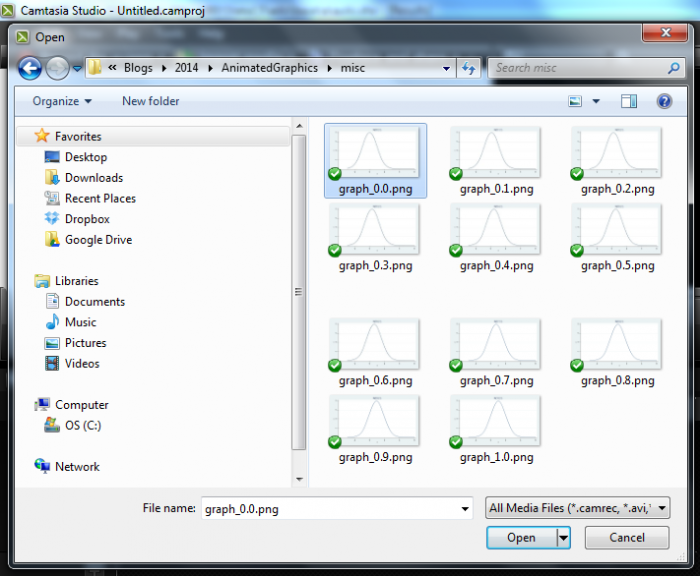Click the Back navigation arrow button
700x576 pixels.
tap(30, 68)
